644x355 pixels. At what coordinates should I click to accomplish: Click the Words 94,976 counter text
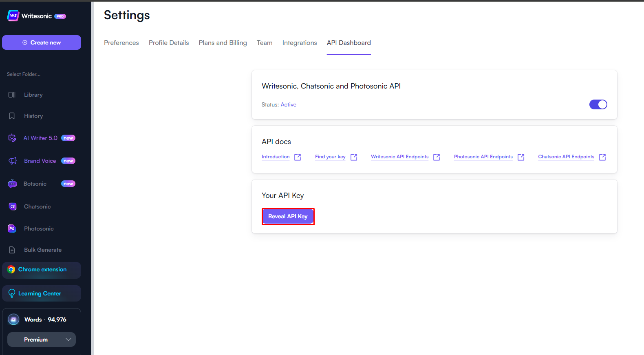[45, 319]
